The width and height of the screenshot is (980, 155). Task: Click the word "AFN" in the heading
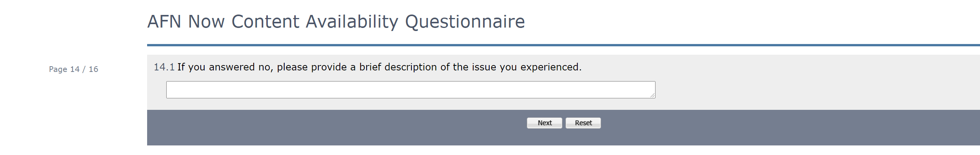164,21
